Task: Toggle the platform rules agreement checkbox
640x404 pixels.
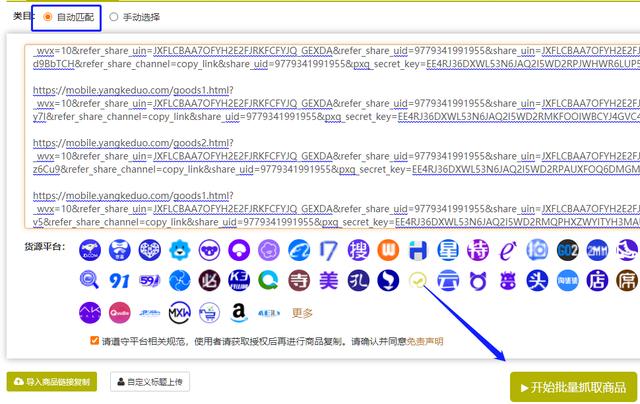Action: [94, 340]
